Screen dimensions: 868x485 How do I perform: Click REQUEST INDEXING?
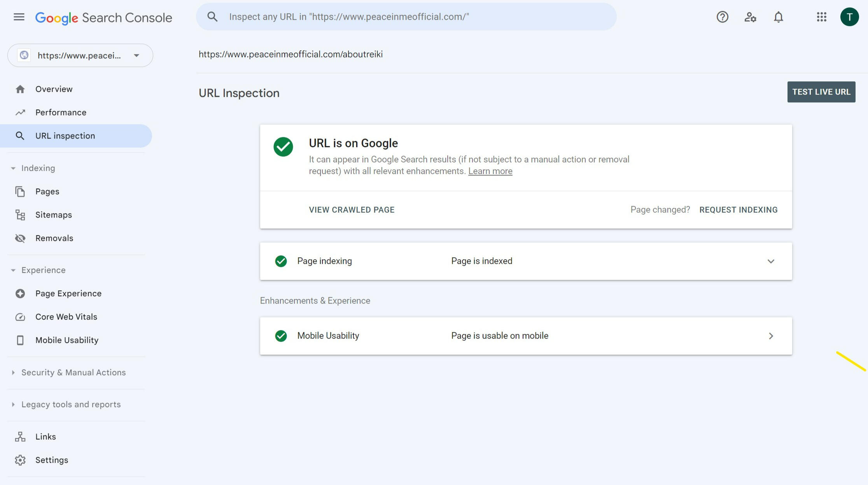(738, 210)
